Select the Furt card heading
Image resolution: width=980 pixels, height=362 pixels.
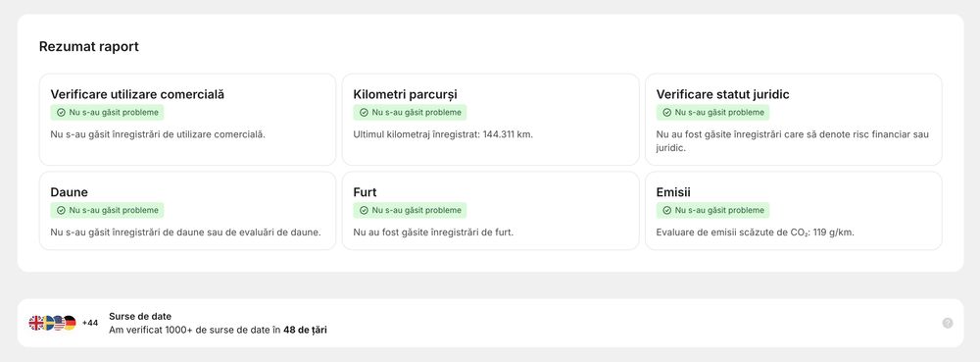tap(365, 192)
